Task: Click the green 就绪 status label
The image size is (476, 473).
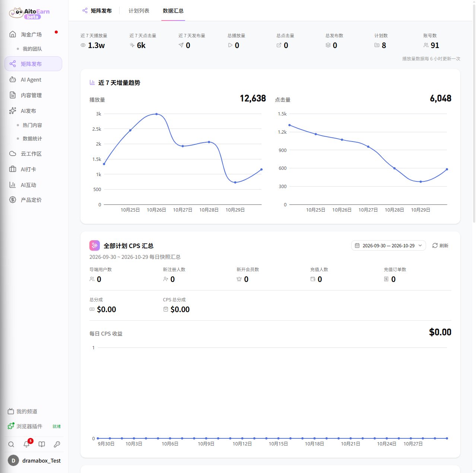Action: click(57, 426)
